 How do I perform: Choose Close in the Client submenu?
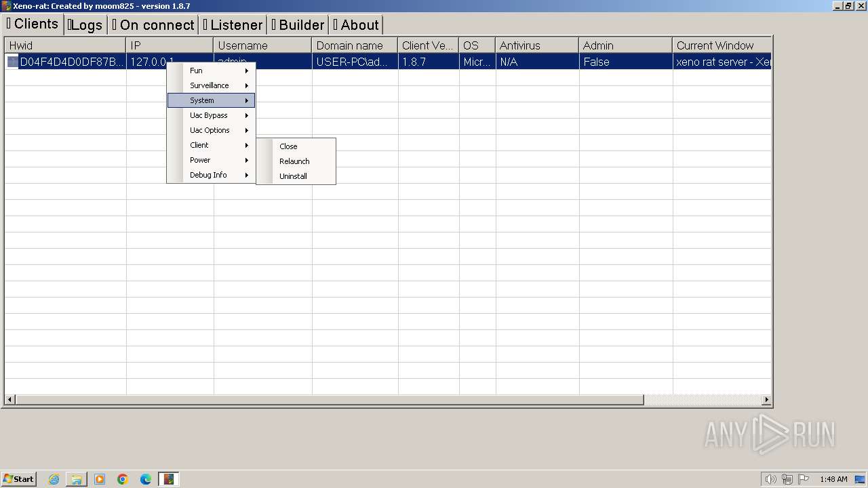(296, 146)
